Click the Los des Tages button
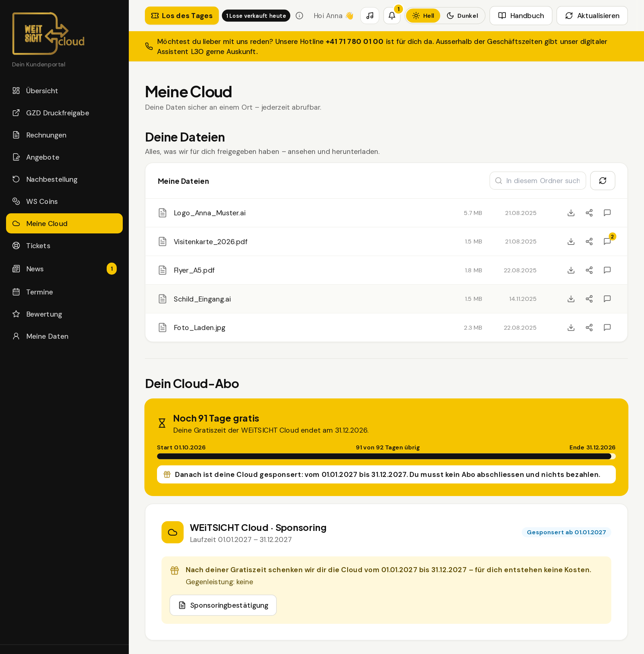The image size is (644, 654). 182,15
